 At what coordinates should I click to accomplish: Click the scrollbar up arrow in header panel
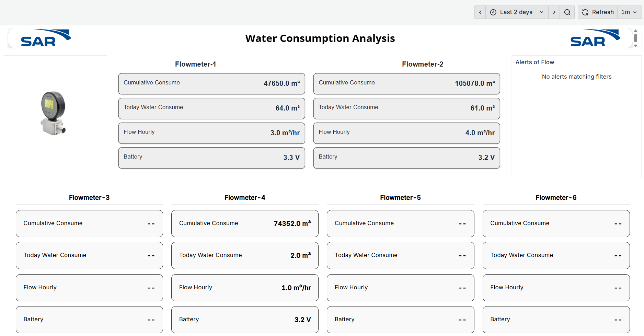click(635, 31)
